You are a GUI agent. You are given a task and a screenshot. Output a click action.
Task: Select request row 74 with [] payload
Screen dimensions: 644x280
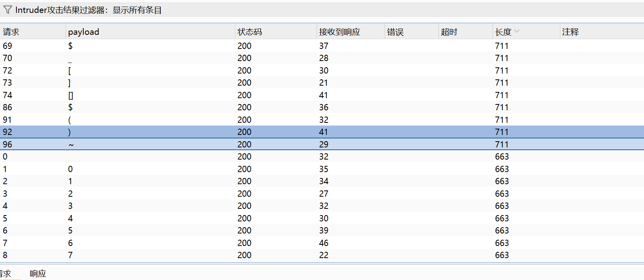[156, 95]
